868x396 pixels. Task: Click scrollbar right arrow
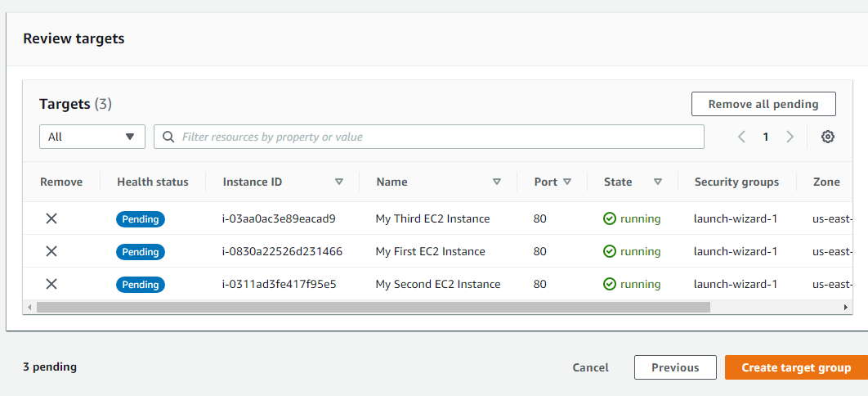point(846,307)
